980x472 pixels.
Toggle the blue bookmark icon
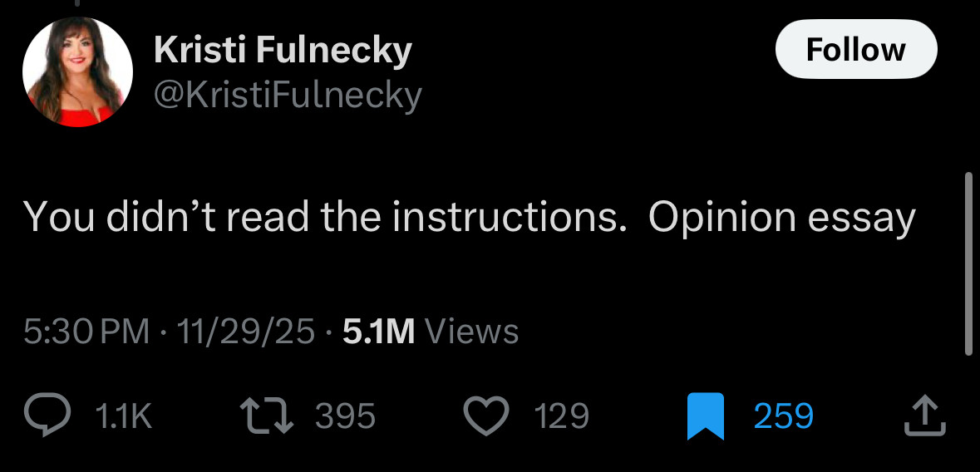point(706,415)
